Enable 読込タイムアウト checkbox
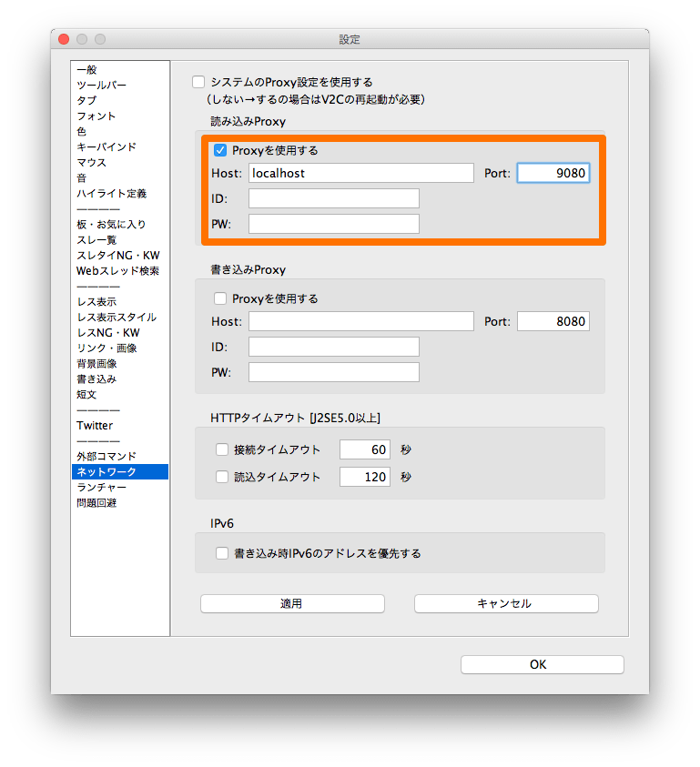 222,477
